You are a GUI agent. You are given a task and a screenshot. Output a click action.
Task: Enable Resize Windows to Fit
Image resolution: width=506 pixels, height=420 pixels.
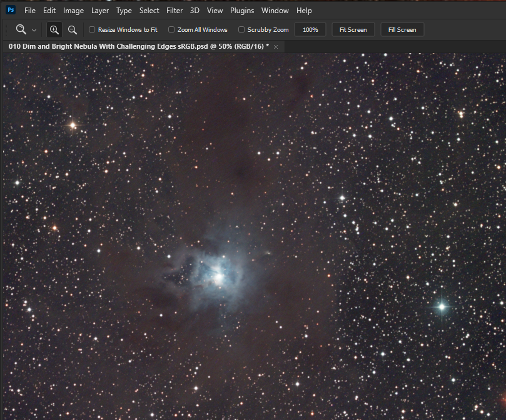[x=91, y=29]
